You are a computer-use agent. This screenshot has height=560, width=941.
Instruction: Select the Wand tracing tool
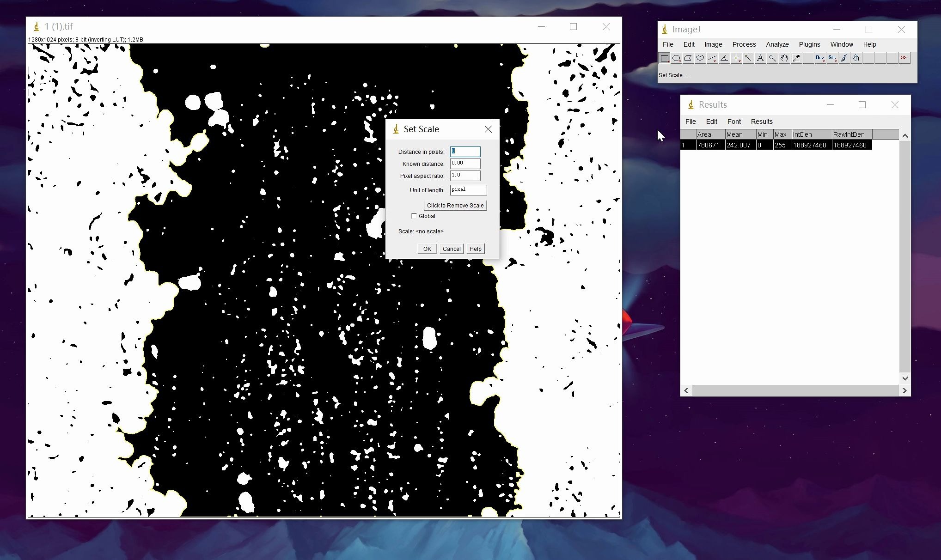click(748, 58)
